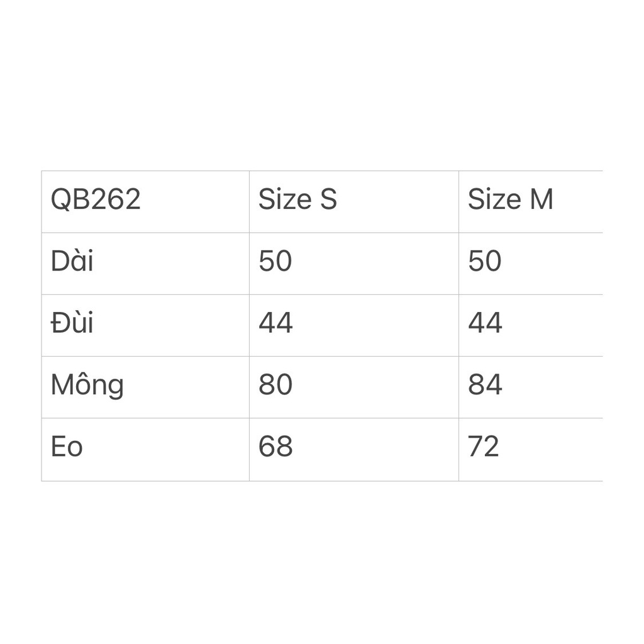The image size is (644, 644).
Task: Select the Size S column header
Action: click(x=297, y=200)
